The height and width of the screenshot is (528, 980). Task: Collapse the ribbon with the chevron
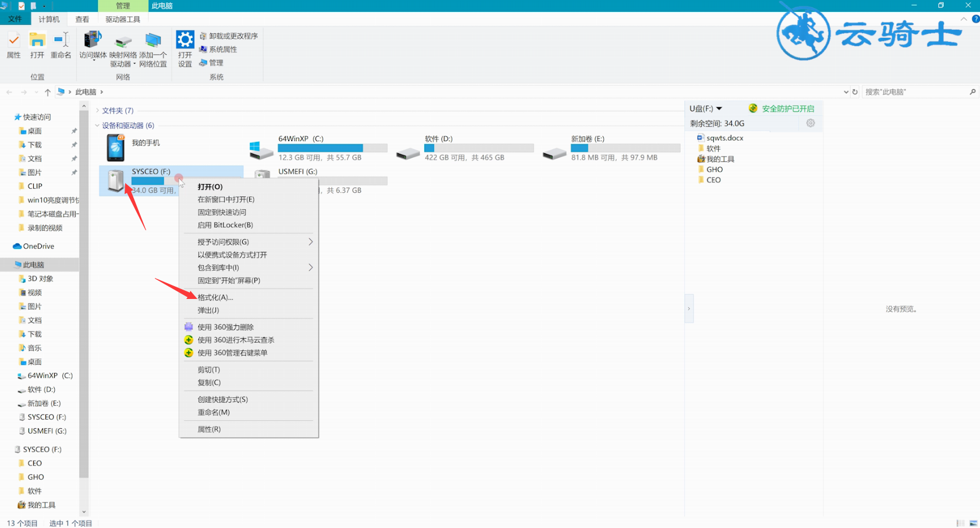tap(964, 19)
